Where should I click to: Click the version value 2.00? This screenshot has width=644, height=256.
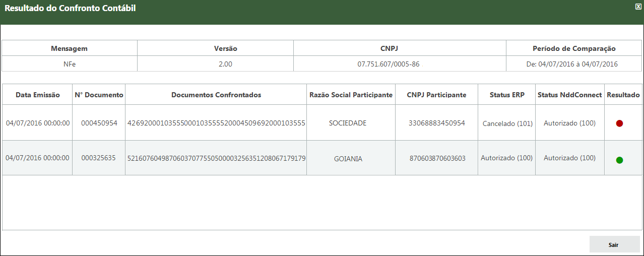coord(225,64)
